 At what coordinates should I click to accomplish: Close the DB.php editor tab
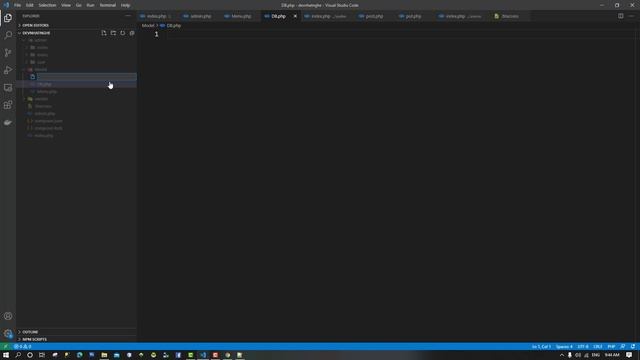(295, 16)
